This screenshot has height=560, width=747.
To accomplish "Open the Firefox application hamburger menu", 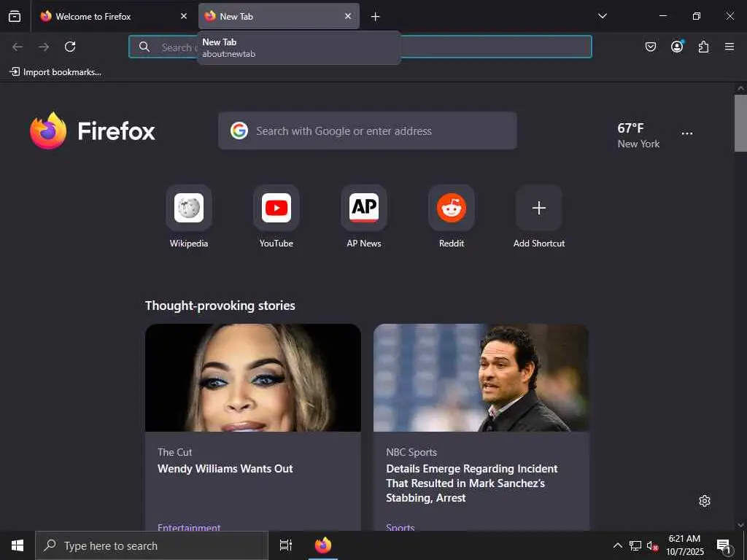I will coord(729,47).
